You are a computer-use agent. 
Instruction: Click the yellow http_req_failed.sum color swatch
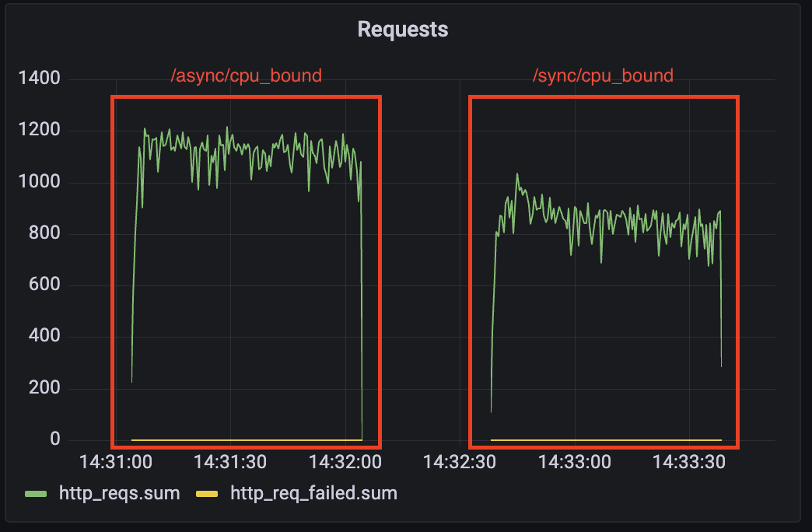[206, 494]
